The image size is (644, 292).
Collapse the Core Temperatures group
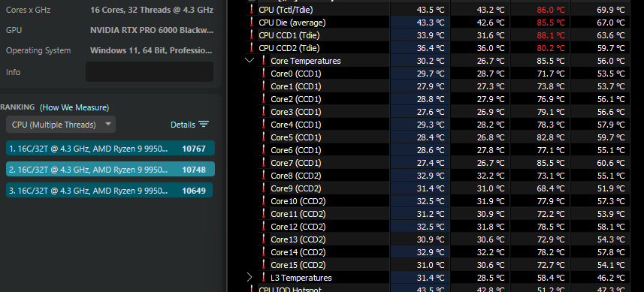249,61
